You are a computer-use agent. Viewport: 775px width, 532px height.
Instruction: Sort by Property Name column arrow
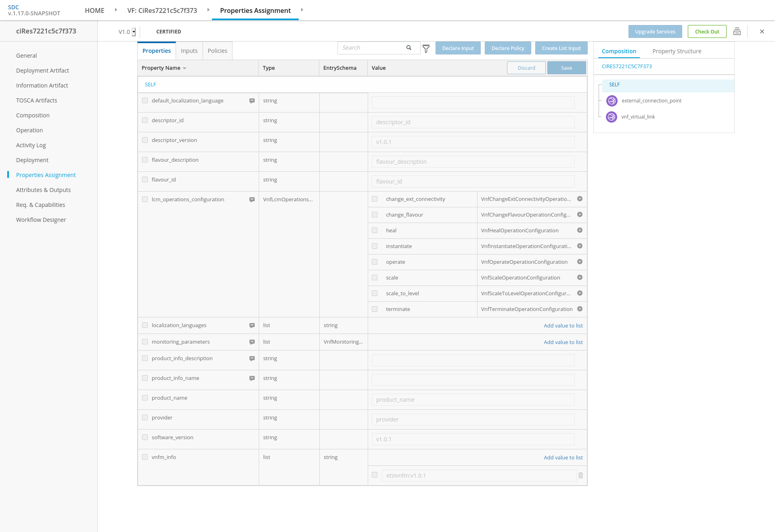(x=184, y=68)
